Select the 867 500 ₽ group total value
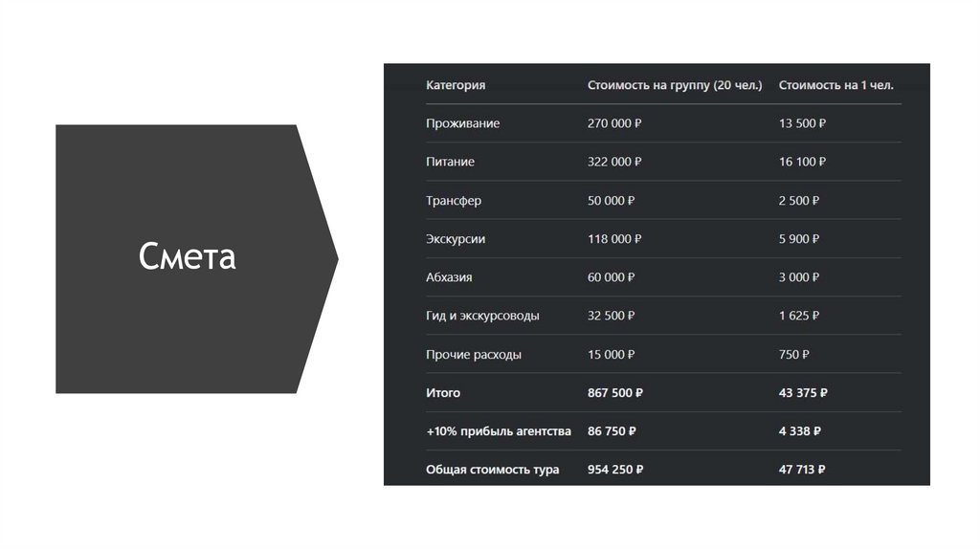The height and width of the screenshot is (549, 980). pos(614,393)
